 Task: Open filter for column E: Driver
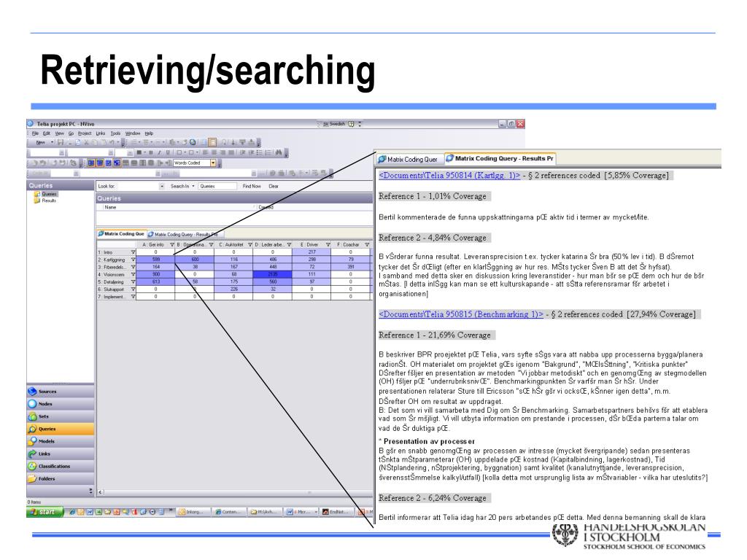(328, 245)
